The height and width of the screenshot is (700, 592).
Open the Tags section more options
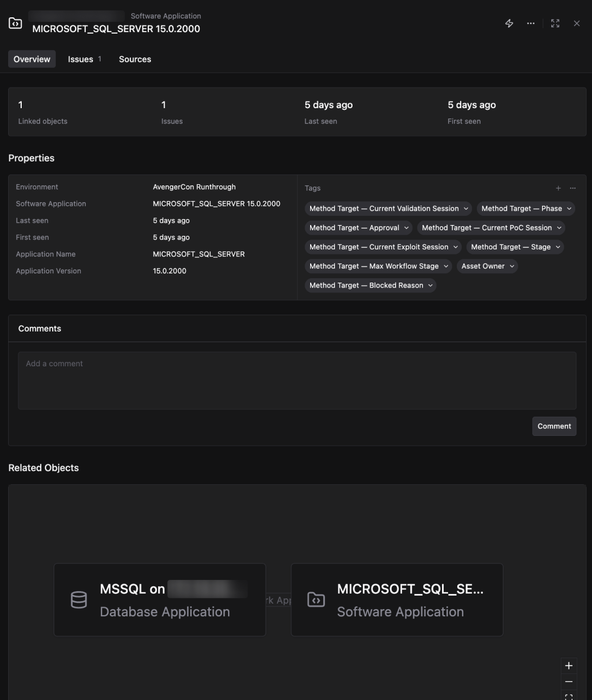(572, 188)
